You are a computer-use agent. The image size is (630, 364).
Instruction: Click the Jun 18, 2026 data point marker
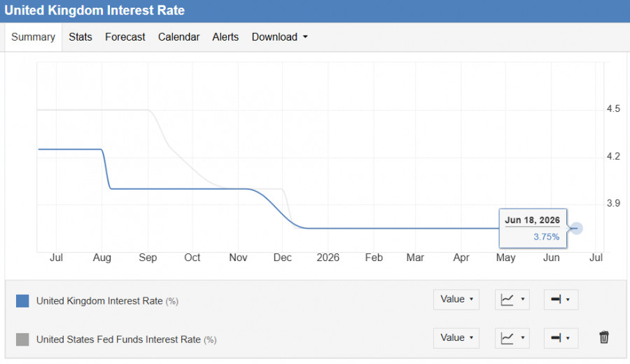[577, 228]
